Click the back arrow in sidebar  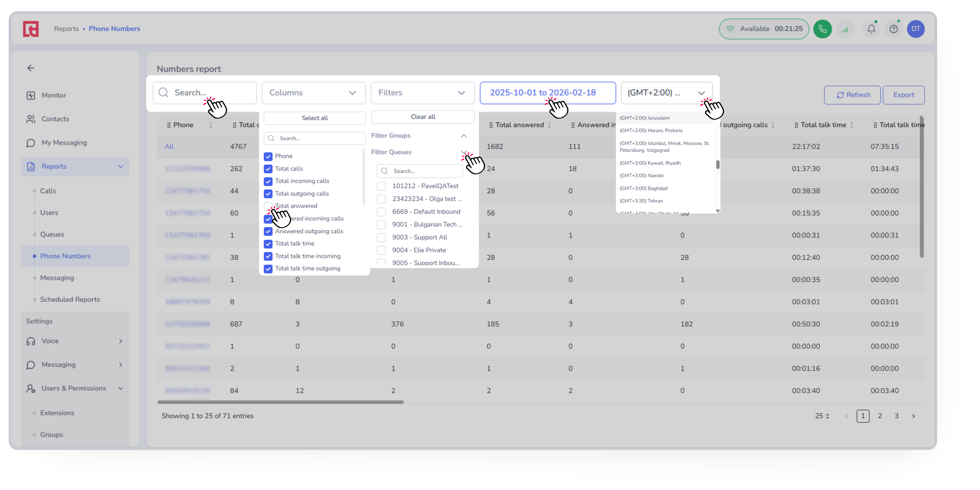pos(31,68)
